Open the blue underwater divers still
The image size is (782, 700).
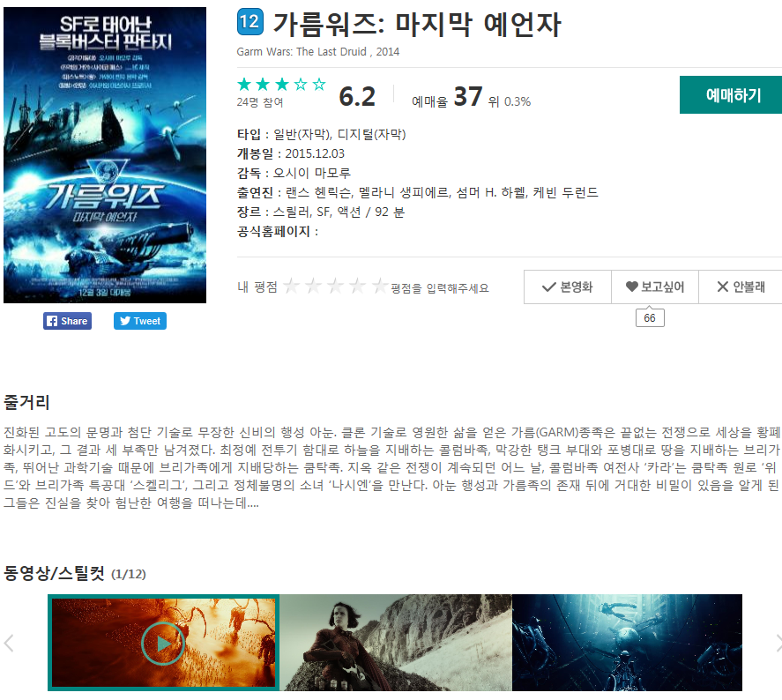click(x=627, y=643)
